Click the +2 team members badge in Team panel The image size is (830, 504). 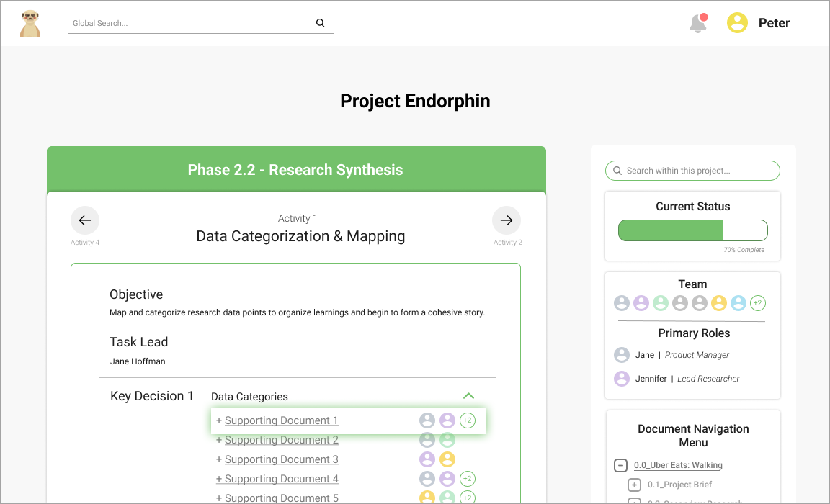757,303
